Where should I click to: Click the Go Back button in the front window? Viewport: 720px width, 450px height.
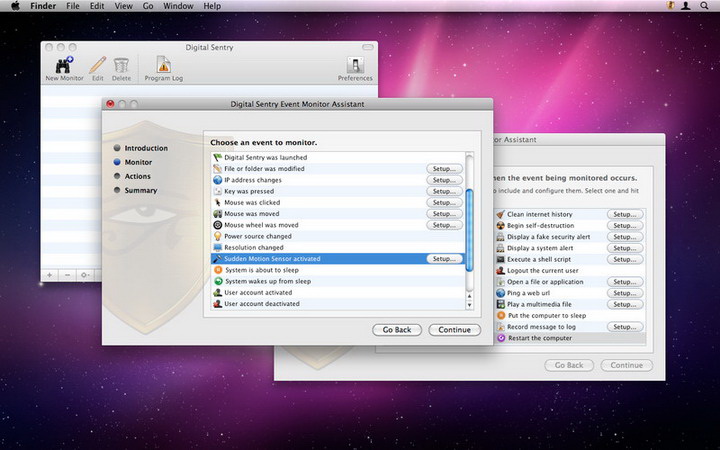pos(397,330)
